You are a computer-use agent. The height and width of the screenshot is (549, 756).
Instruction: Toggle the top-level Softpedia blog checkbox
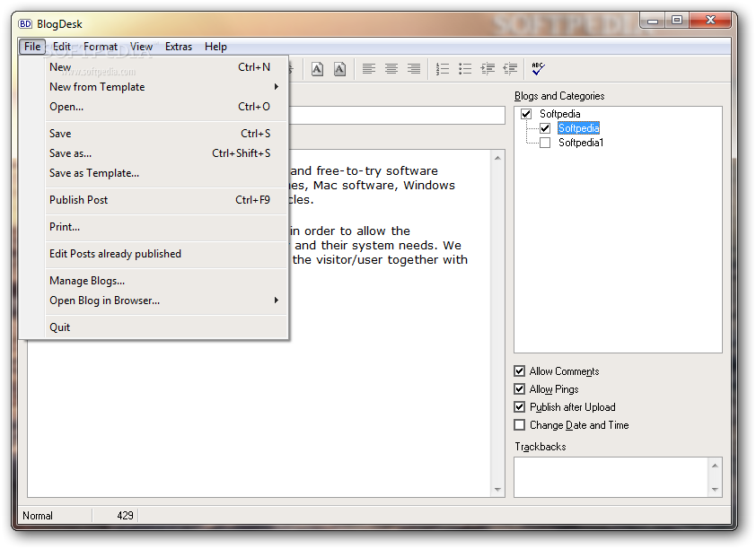point(526,114)
